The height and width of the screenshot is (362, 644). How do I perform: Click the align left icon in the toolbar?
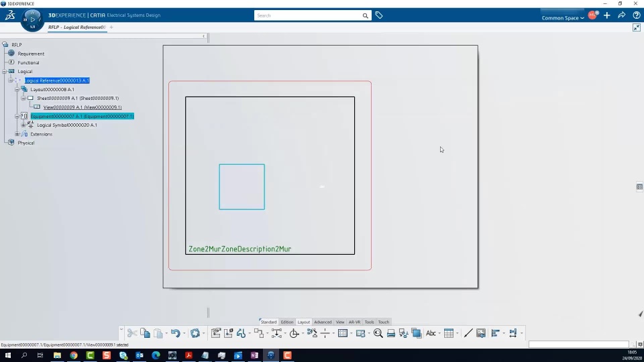coord(495,333)
